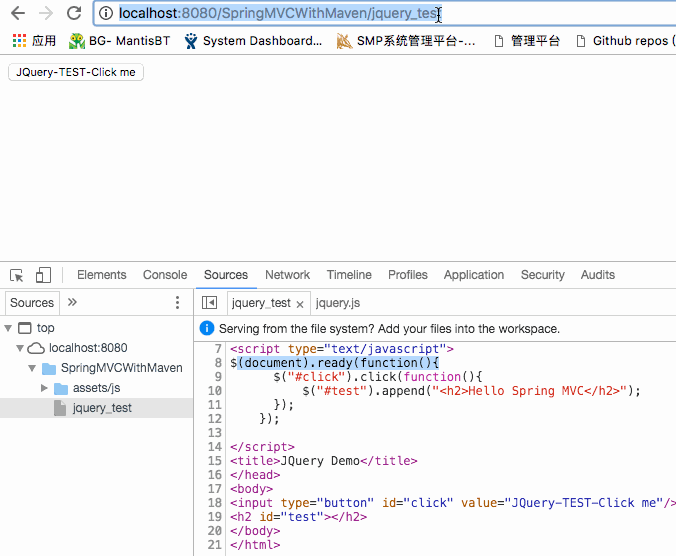Select the Sources devtools tab

pos(226,275)
